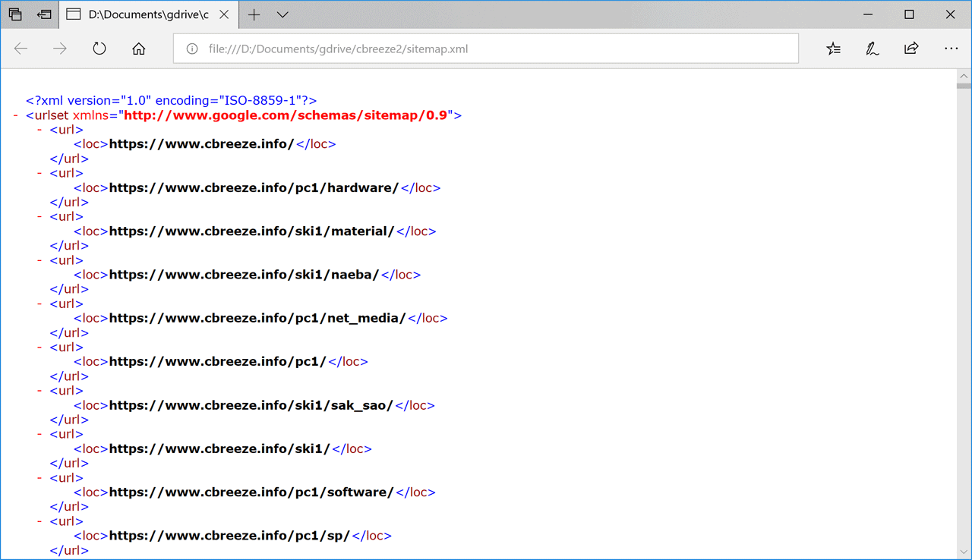Click the pc1/net_media URL text
The height and width of the screenshot is (560, 972).
coord(257,318)
